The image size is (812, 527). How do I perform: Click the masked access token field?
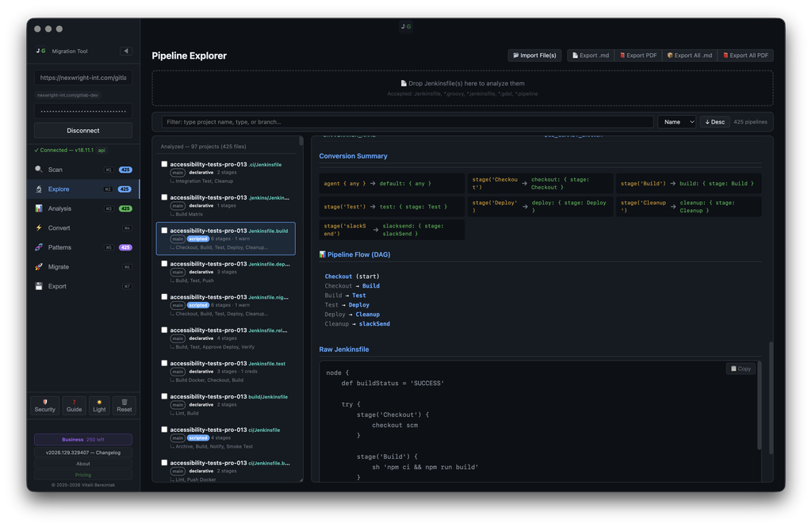click(82, 111)
